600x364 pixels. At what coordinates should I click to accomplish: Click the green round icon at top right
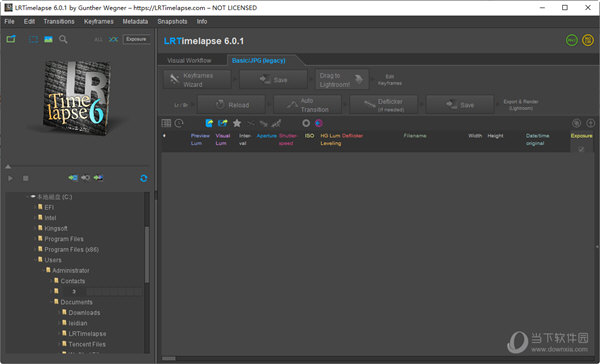[x=572, y=40]
